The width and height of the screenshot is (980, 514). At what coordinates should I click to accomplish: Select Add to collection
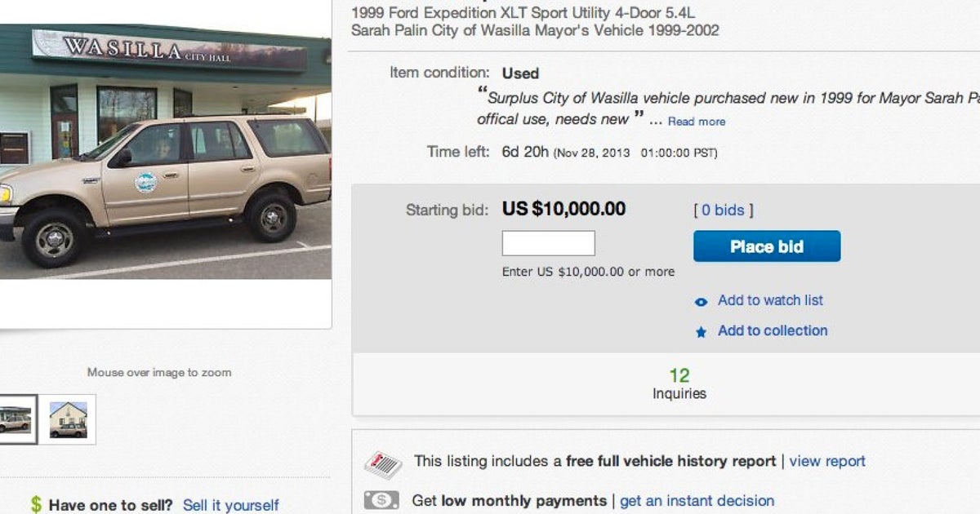click(x=772, y=330)
